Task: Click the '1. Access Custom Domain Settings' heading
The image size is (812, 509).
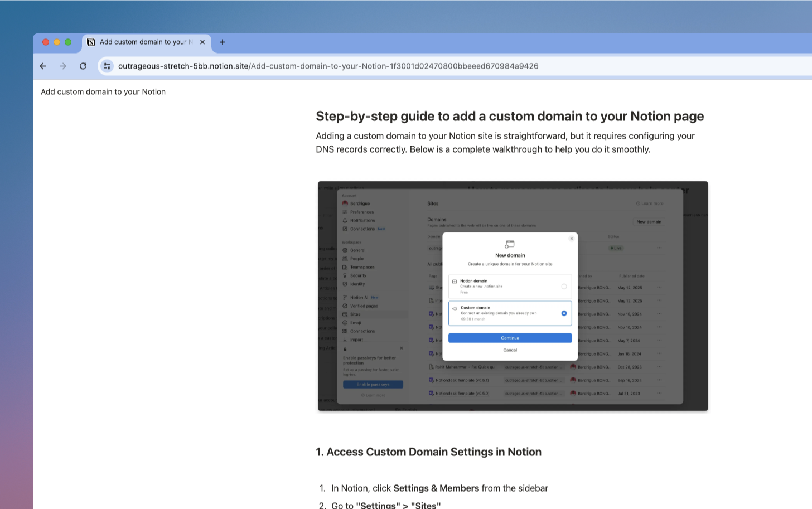Action: (428, 452)
